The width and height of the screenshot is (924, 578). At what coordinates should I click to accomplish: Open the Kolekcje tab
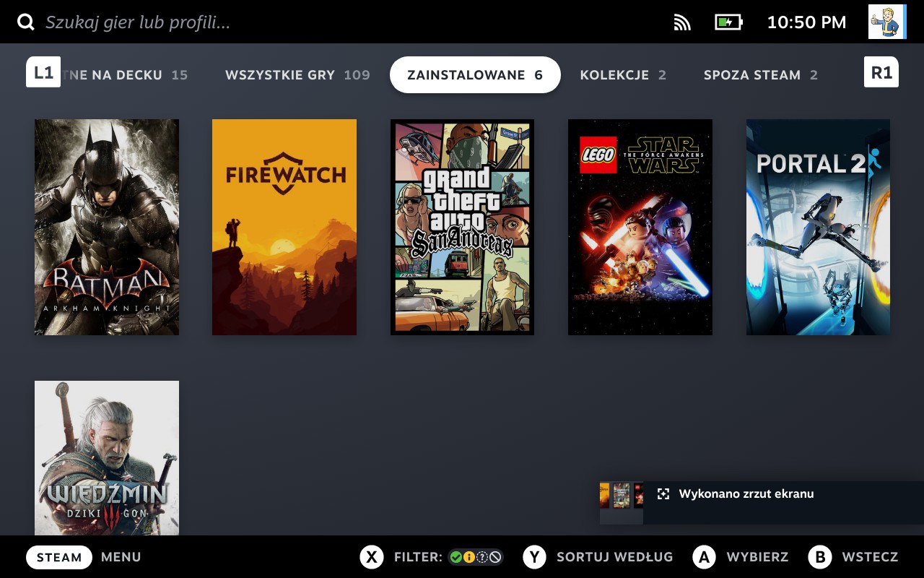623,75
